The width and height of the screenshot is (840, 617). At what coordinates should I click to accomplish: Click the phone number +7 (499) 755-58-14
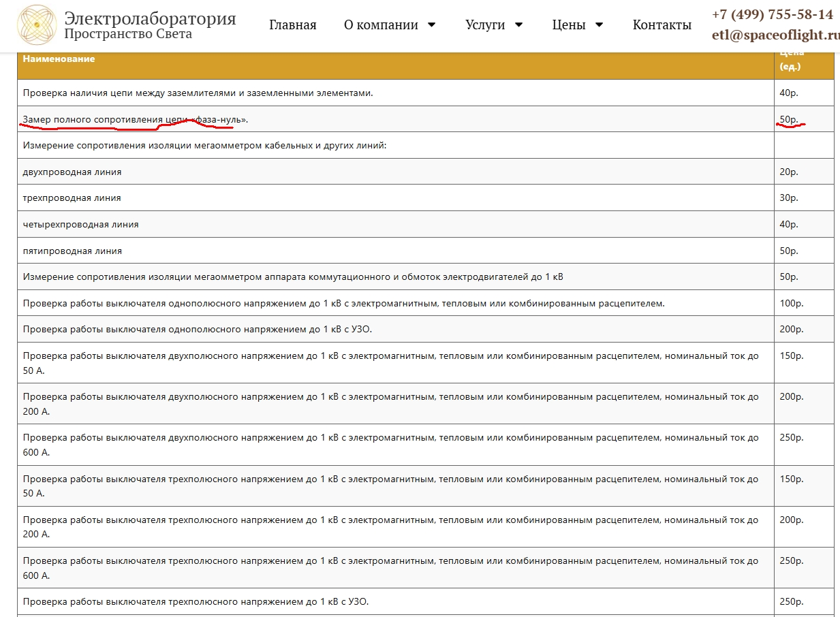click(773, 15)
